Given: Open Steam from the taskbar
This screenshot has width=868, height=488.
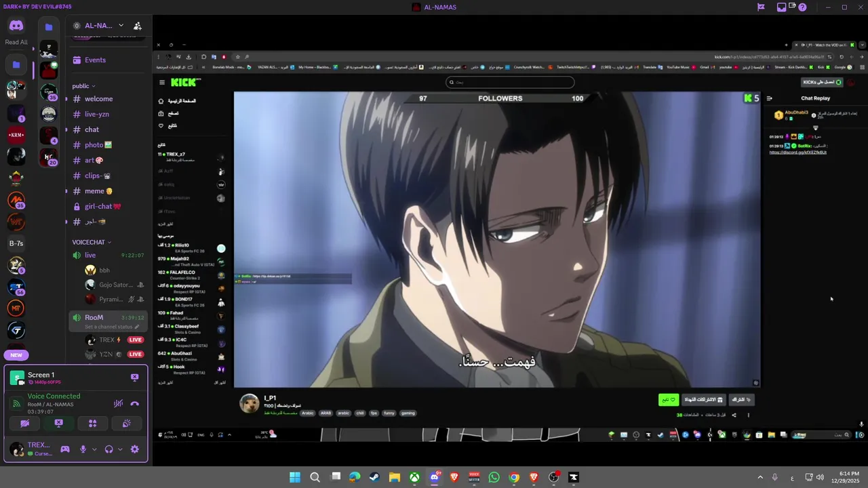Looking at the screenshot, I should pyautogui.click(x=374, y=477).
